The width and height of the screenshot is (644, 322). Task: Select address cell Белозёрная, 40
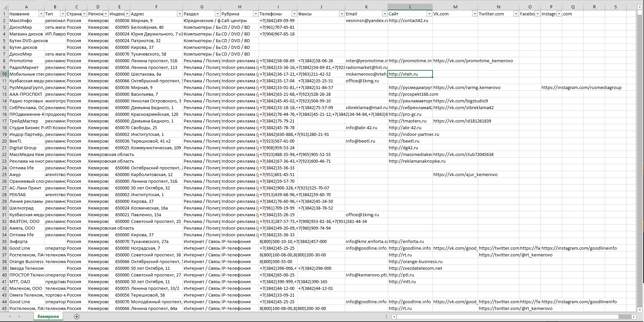tap(156, 27)
